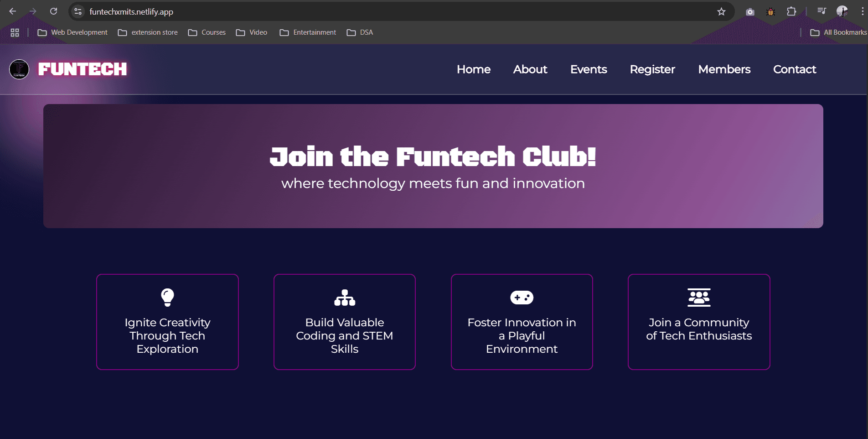Open the Extensions puzzle icon
Screen dimensions: 868x439
(792, 11)
